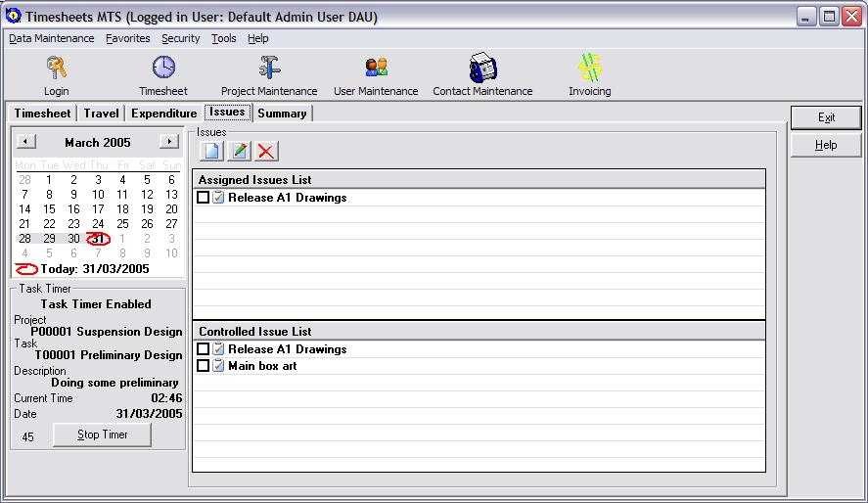Screen dimensions: 868x503
Task: Check Release A1 Drawings in Controlled Issue List
Action: (204, 348)
